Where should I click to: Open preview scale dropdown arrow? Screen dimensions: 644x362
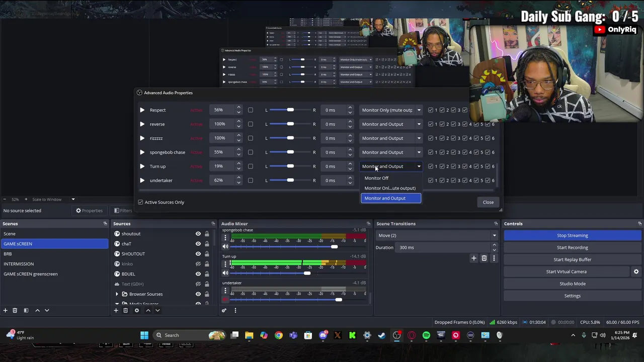73,200
